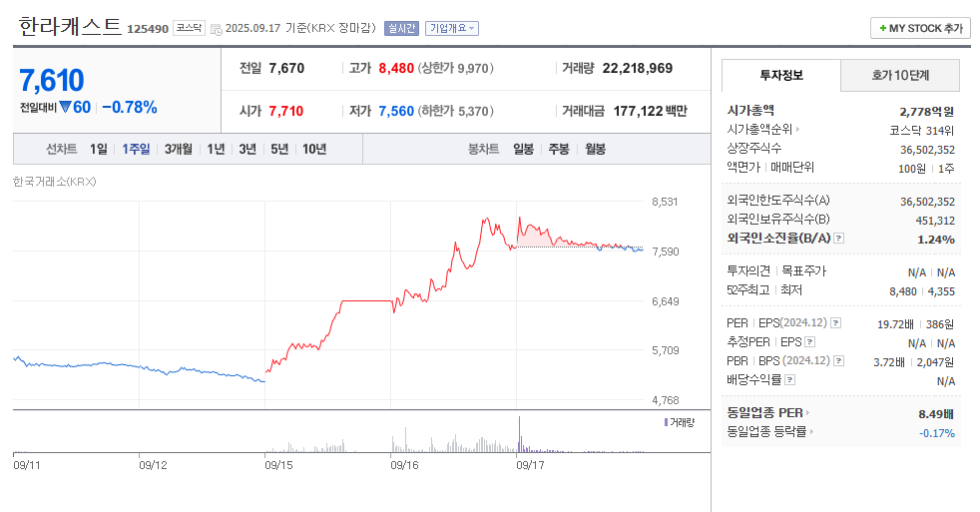Select the 월봉 candle chart
This screenshot has width=980, height=512.
pos(595,149)
